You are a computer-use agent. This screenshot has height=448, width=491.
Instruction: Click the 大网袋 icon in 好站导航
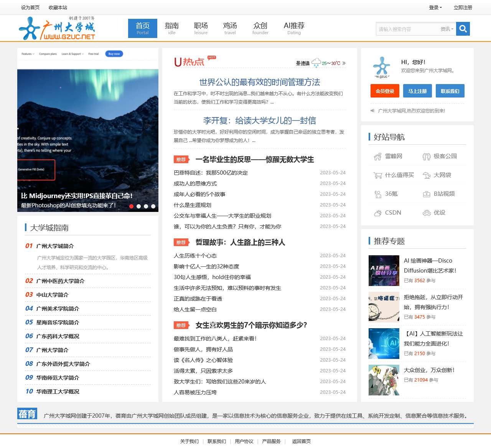[x=427, y=175]
